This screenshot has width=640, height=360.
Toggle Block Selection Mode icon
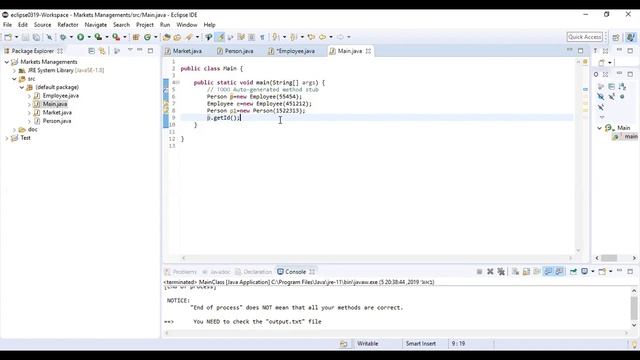[251, 37]
